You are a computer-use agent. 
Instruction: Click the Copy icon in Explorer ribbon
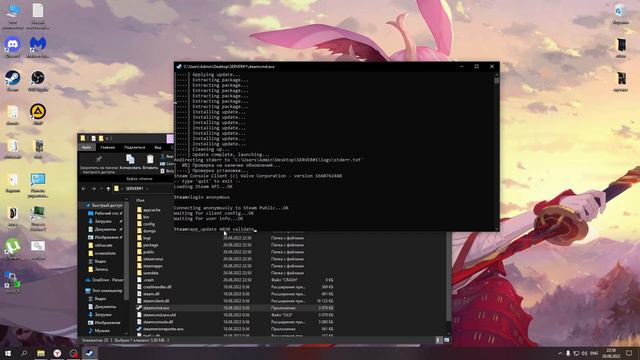pyautogui.click(x=130, y=159)
